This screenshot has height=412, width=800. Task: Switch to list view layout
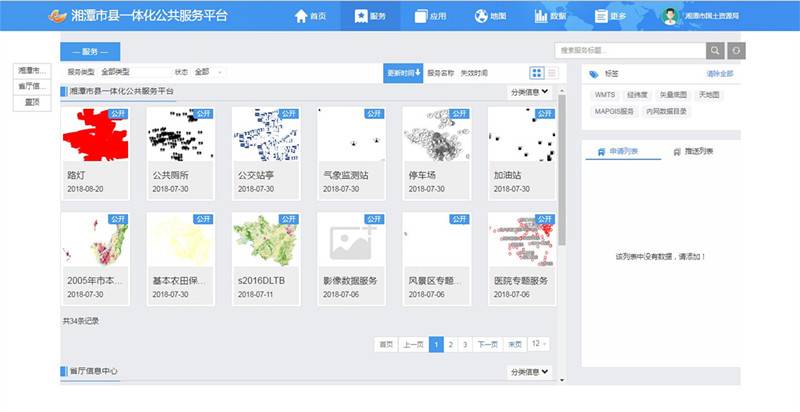[x=550, y=73]
